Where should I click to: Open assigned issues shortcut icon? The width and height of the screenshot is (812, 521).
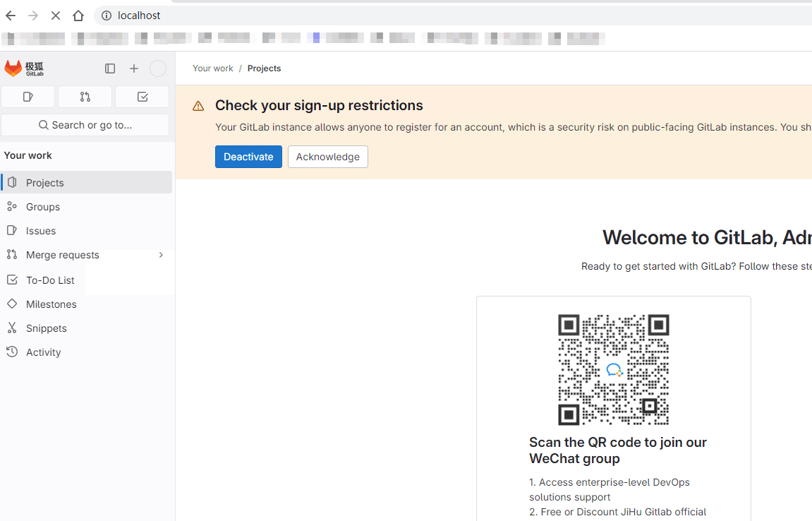point(28,97)
